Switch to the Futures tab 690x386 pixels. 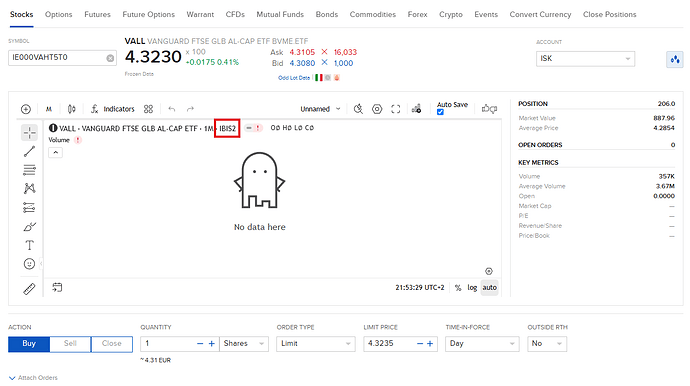97,15
